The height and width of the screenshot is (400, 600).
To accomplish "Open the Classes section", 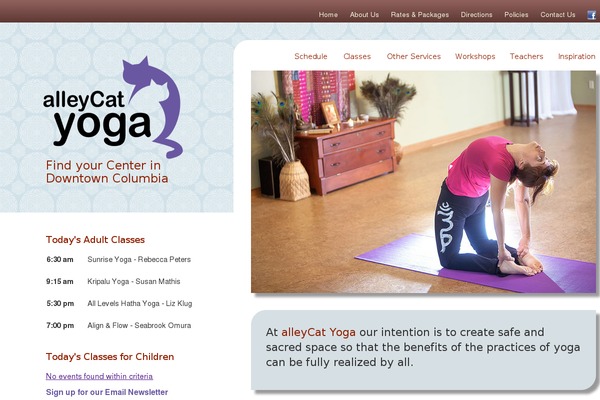I will (357, 56).
